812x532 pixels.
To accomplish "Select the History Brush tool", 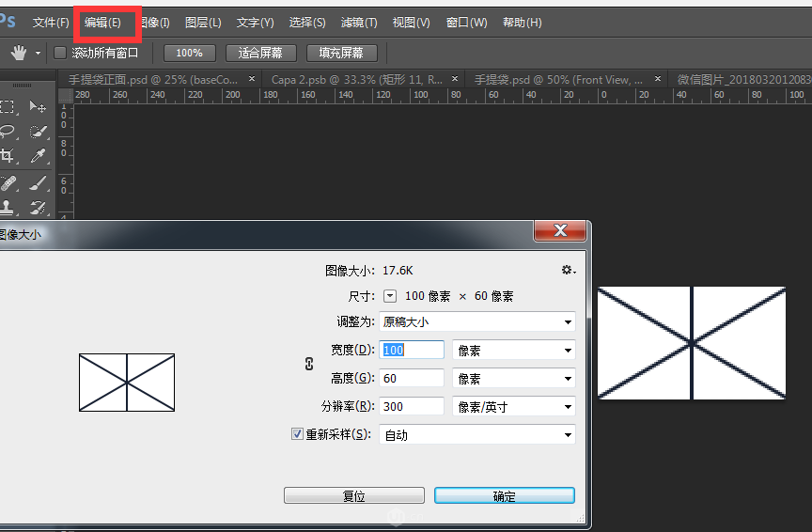I will tap(38, 207).
